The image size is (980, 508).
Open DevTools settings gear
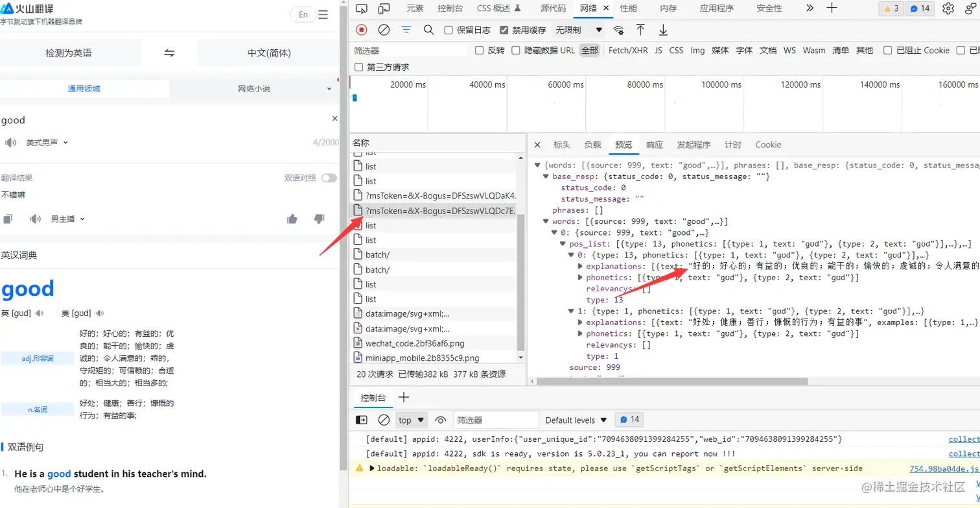(x=948, y=8)
